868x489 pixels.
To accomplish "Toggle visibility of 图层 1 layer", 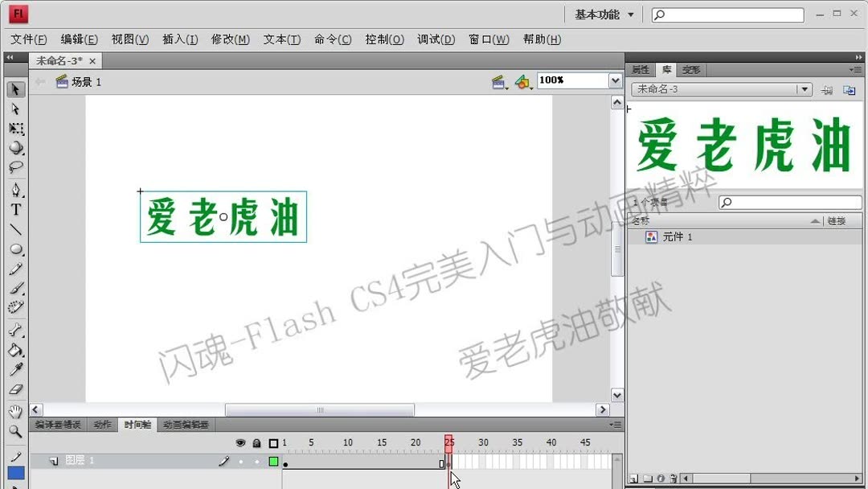I will coord(241,460).
